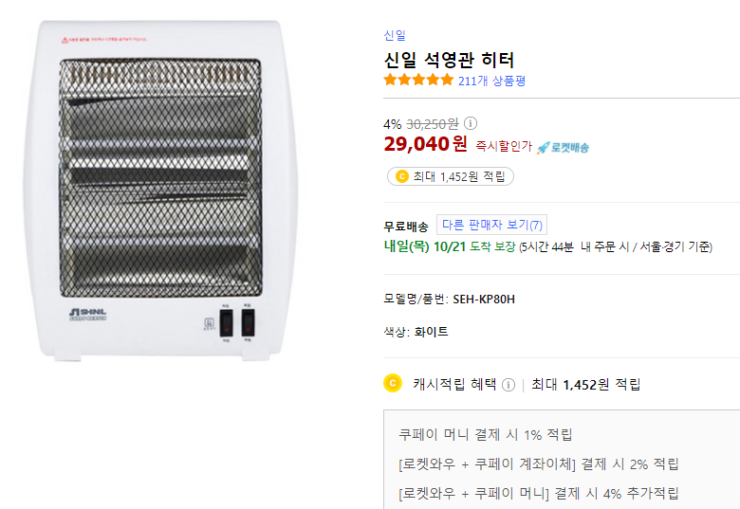This screenshot has width=740, height=509.
Task: Click the red warning triangle atop the heater
Action: (x=67, y=41)
